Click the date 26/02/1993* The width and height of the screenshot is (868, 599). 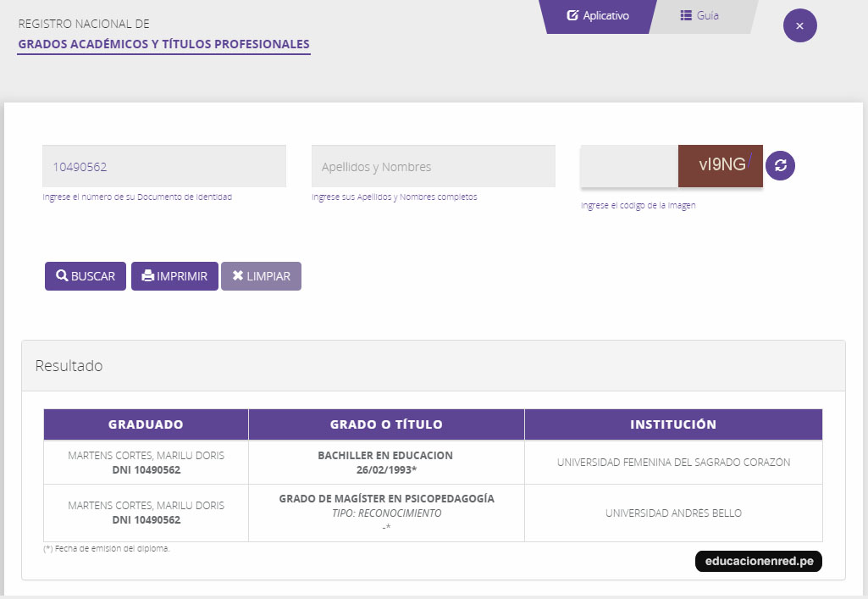point(386,470)
